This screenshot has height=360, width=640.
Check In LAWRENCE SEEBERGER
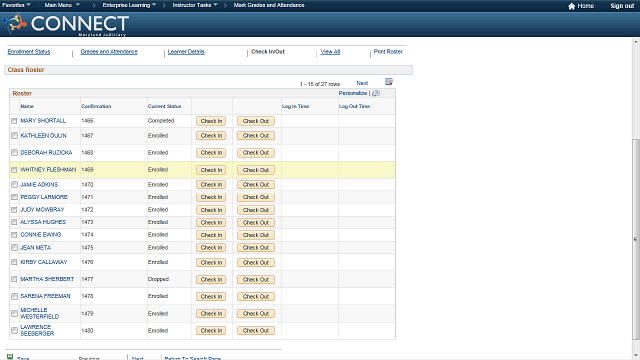click(x=211, y=331)
